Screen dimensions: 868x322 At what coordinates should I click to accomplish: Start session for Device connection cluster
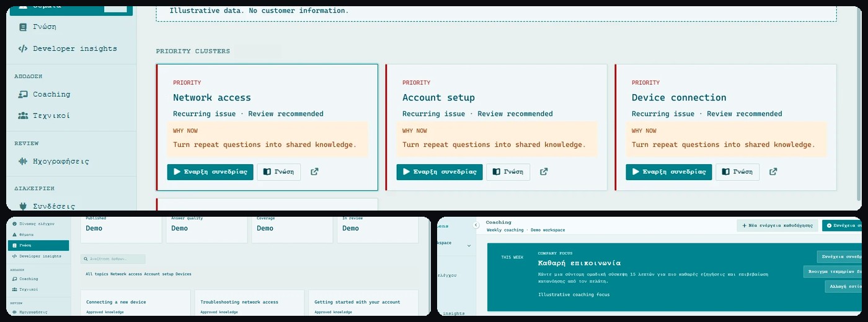[669, 172]
